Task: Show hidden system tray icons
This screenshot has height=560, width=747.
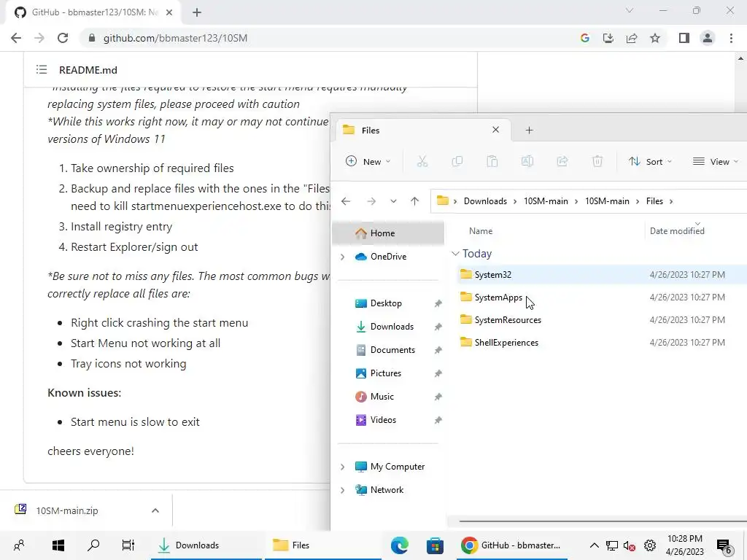Action: [x=594, y=545]
